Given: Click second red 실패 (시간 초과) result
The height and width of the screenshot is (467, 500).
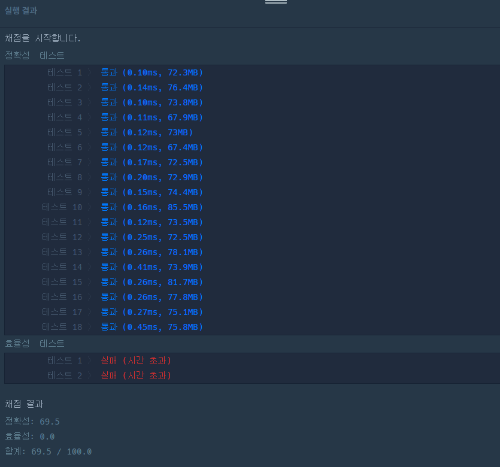Looking at the screenshot, I should tap(136, 375).
